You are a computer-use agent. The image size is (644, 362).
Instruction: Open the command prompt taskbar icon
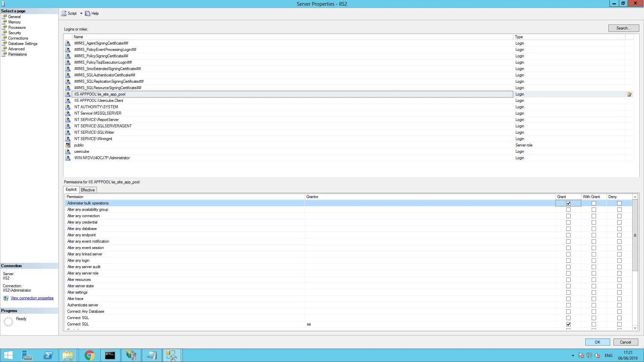coord(110,355)
